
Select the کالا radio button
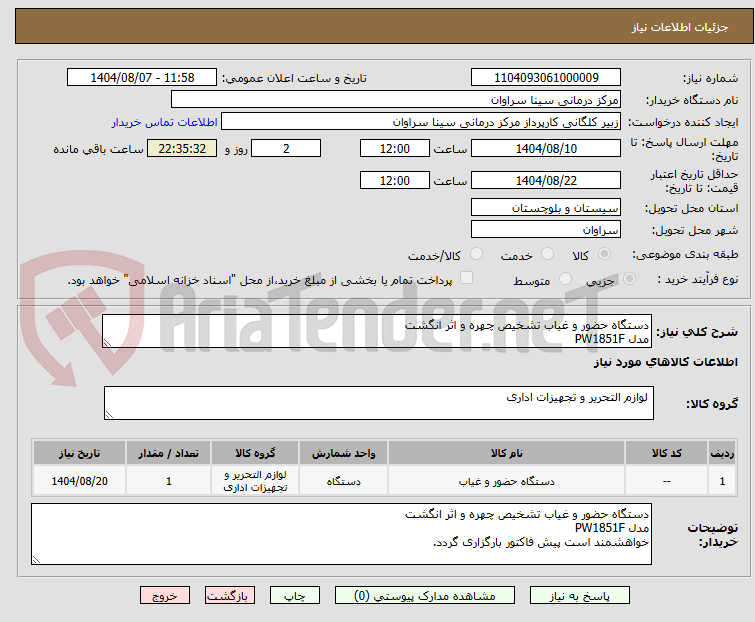tap(604, 254)
